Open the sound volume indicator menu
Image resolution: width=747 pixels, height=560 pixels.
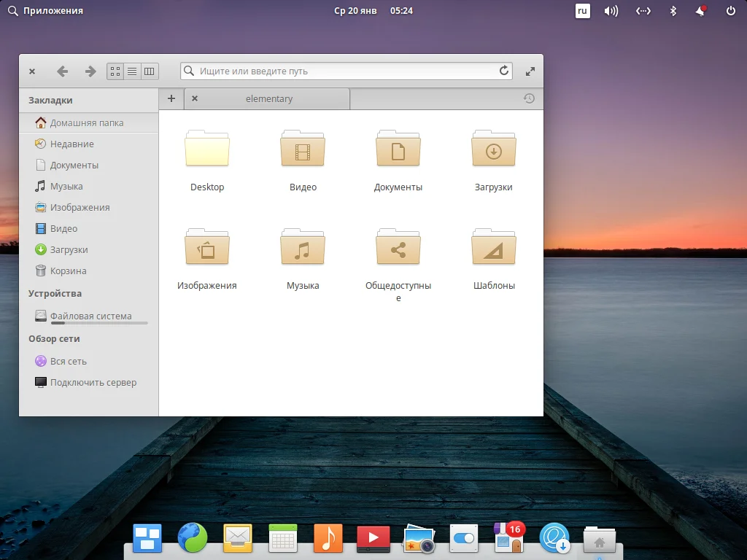pos(611,11)
